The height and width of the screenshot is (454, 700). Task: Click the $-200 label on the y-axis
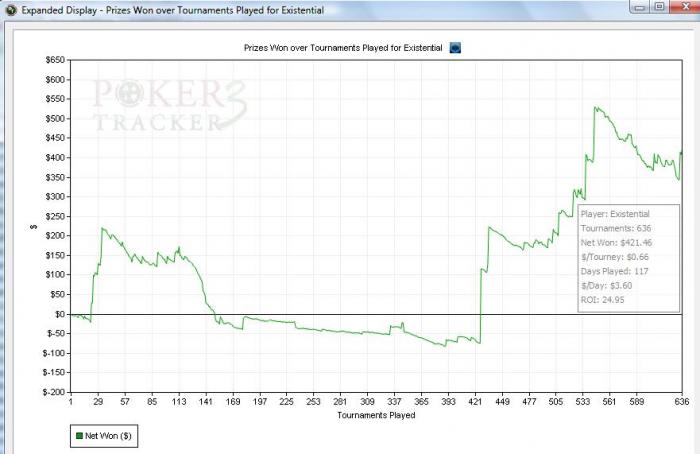54,392
